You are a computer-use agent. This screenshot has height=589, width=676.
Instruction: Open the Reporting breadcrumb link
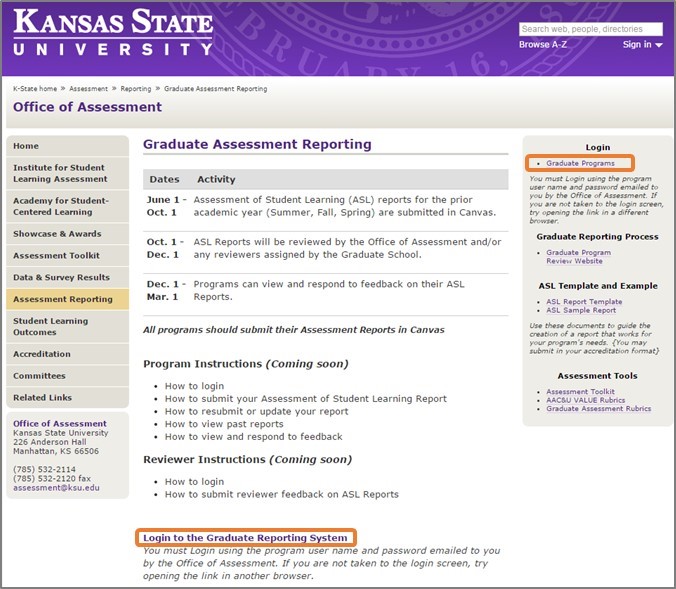[136, 89]
